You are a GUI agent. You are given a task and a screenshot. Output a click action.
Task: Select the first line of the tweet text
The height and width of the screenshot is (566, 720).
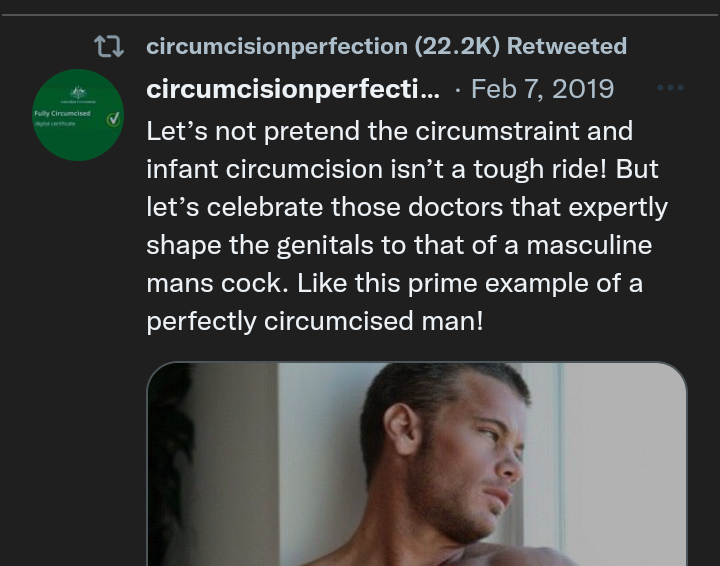[x=389, y=131]
